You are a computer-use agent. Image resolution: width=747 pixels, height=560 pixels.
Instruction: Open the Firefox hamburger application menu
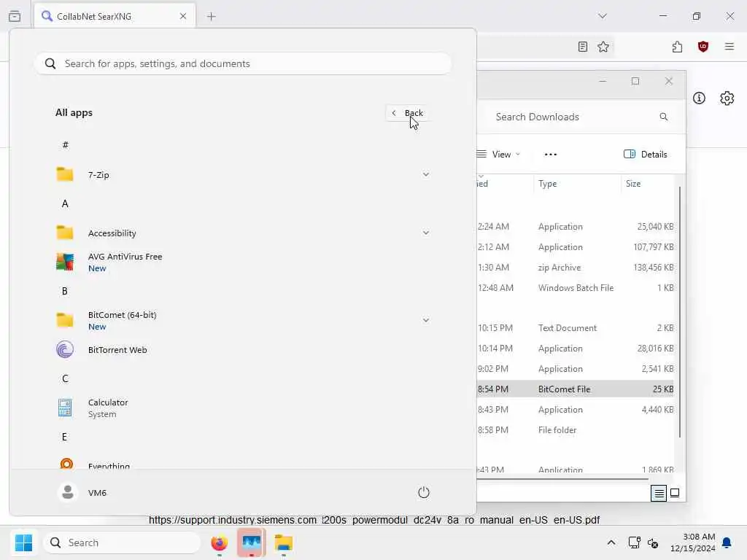[729, 47]
